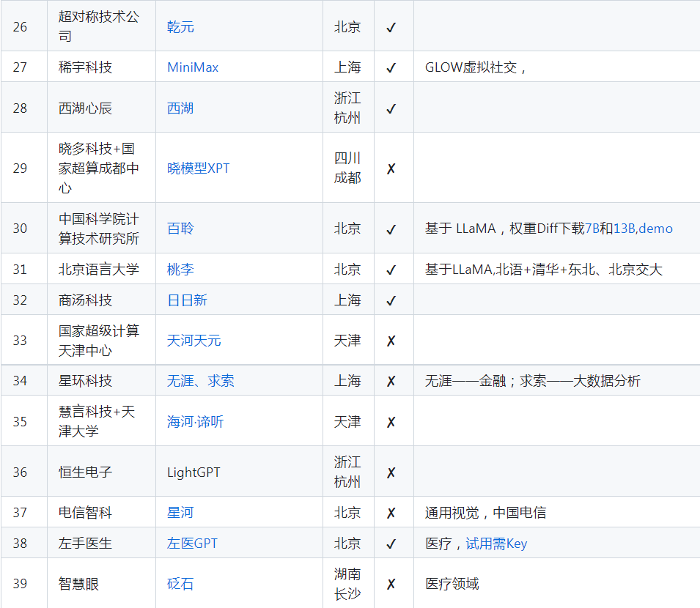Click the X mark in 砭石 row

(391, 585)
